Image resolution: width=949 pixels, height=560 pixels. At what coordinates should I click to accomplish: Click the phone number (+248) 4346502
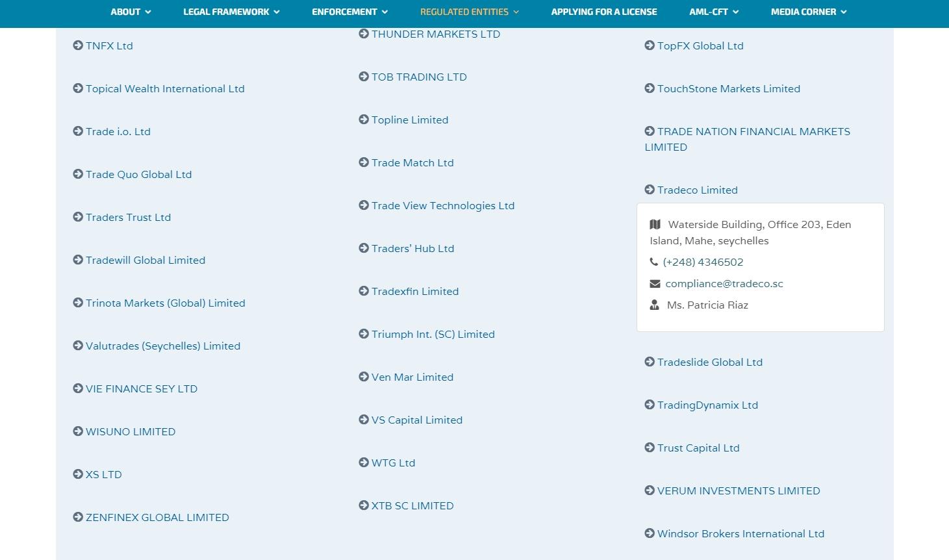[x=703, y=262]
